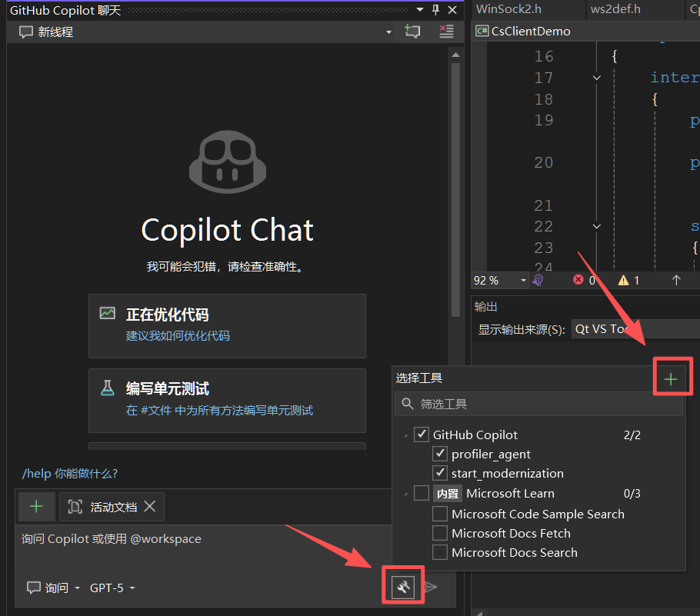Uncheck profiler_agent tool
The image size is (700, 616).
point(440,454)
